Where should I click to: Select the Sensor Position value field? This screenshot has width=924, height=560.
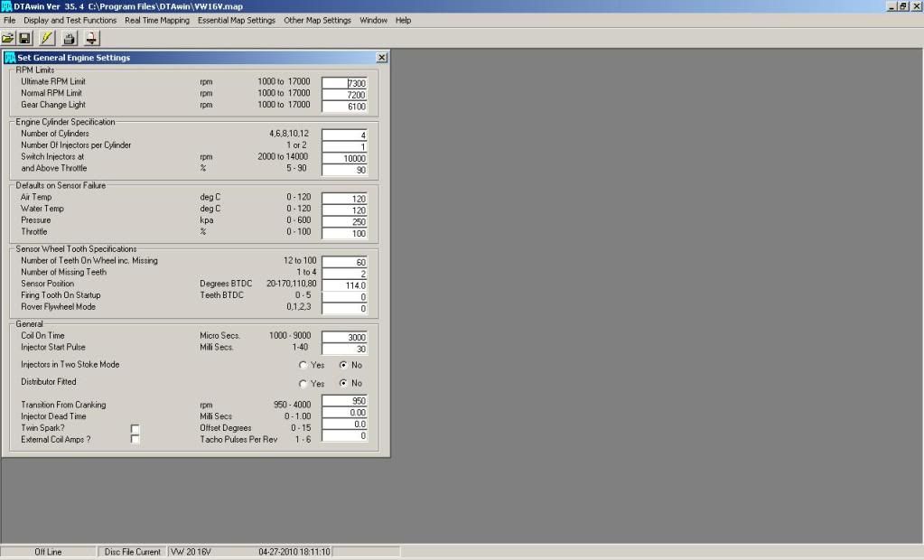tap(344, 285)
